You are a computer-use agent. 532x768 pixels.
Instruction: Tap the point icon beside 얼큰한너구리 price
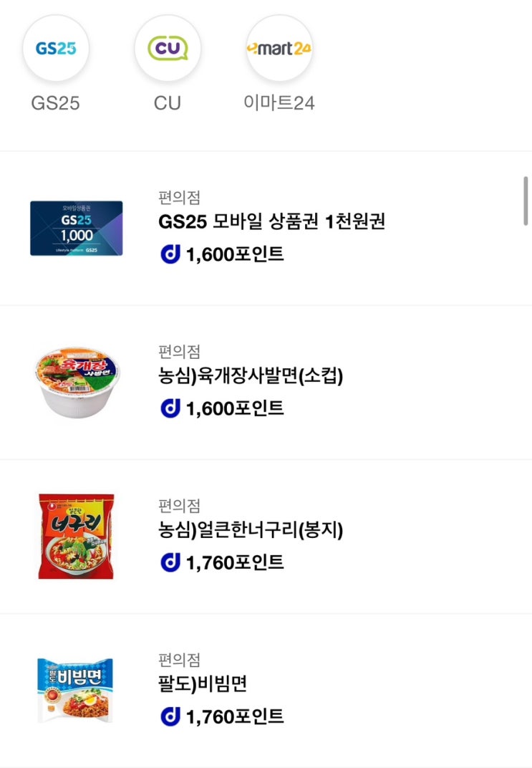[x=170, y=563]
